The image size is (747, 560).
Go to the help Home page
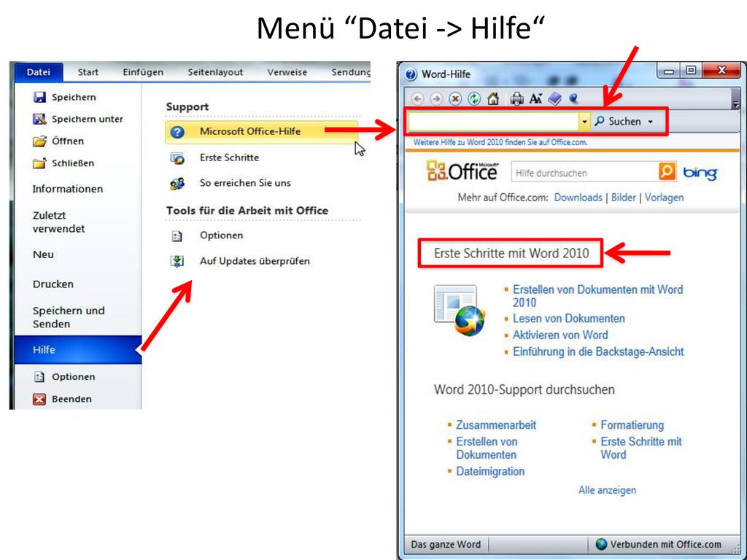click(x=493, y=98)
